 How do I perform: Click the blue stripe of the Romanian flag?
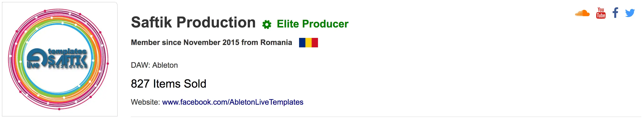(x=302, y=43)
